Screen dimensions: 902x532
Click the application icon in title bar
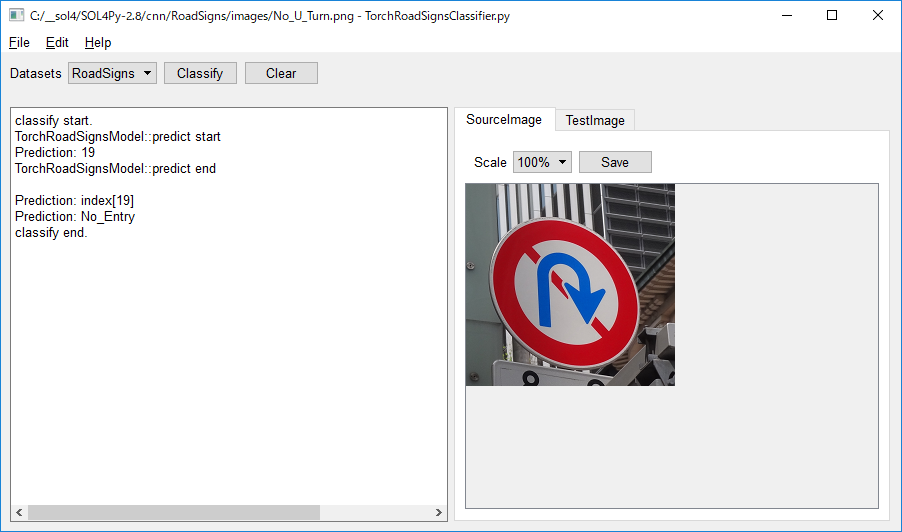click(x=16, y=16)
